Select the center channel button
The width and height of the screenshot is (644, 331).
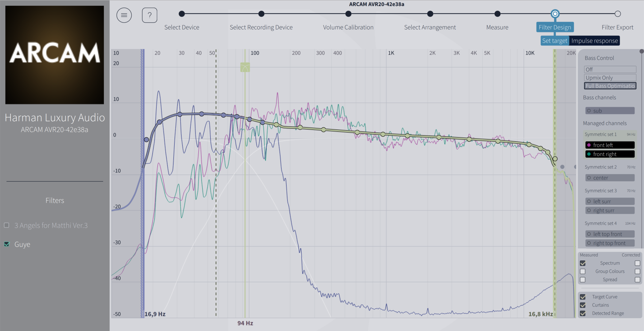(610, 178)
